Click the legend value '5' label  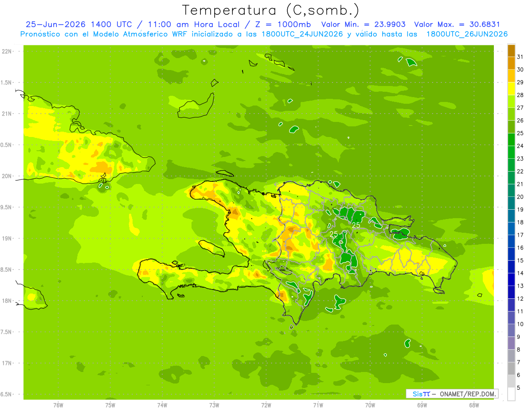pos(519,388)
